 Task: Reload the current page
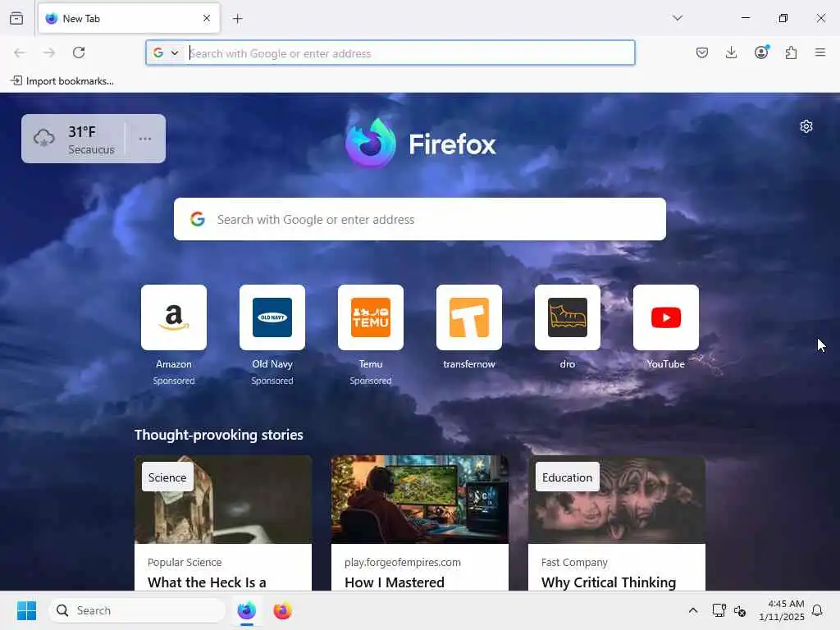click(x=79, y=52)
